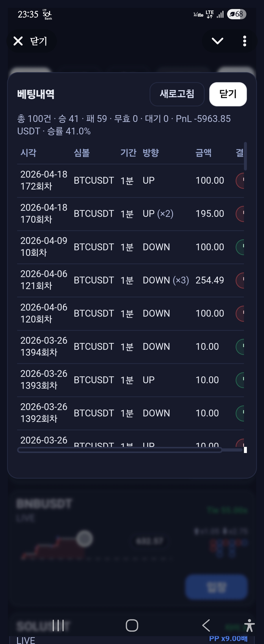Viewport: 264px width, 644px height.
Task: Select the 1393회차 UP bet row
Action: 131,380
